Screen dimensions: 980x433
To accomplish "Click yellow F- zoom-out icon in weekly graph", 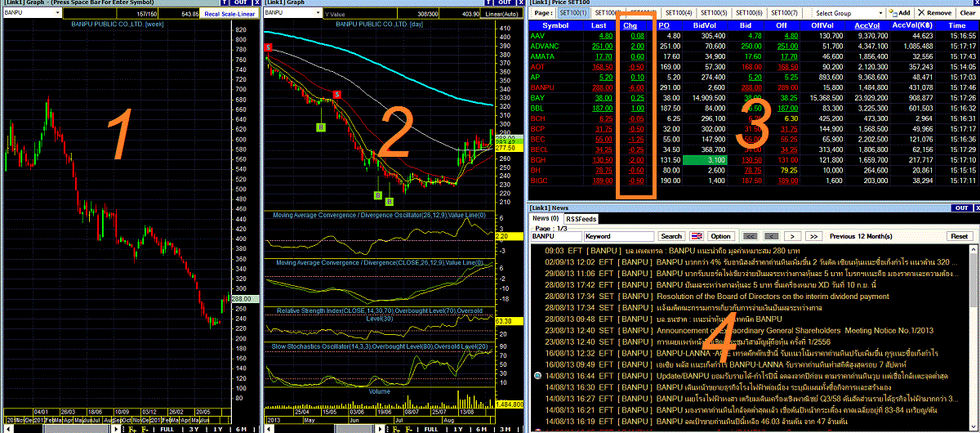I will coord(145,429).
